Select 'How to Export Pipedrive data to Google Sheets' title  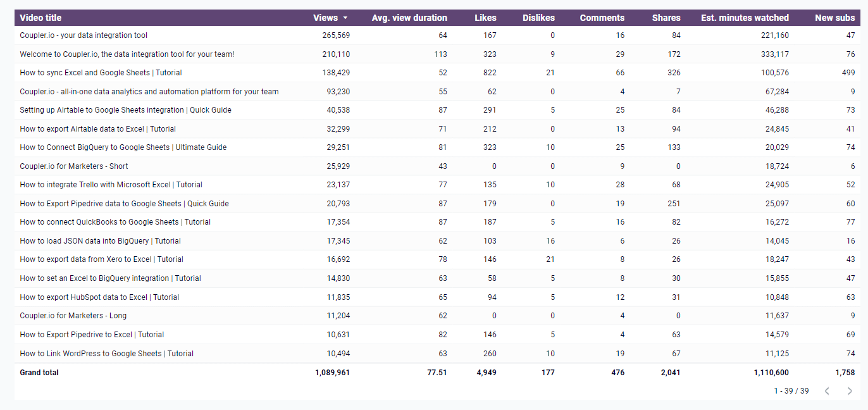124,204
